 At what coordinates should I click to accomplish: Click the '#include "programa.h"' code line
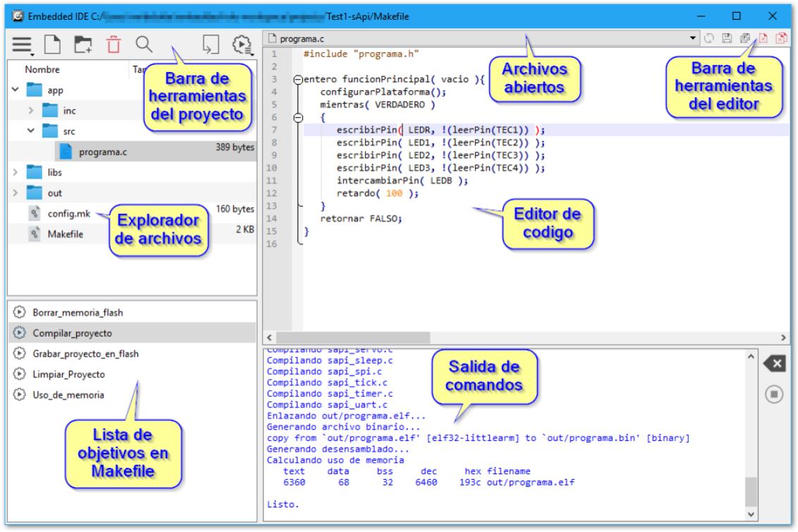[361, 54]
